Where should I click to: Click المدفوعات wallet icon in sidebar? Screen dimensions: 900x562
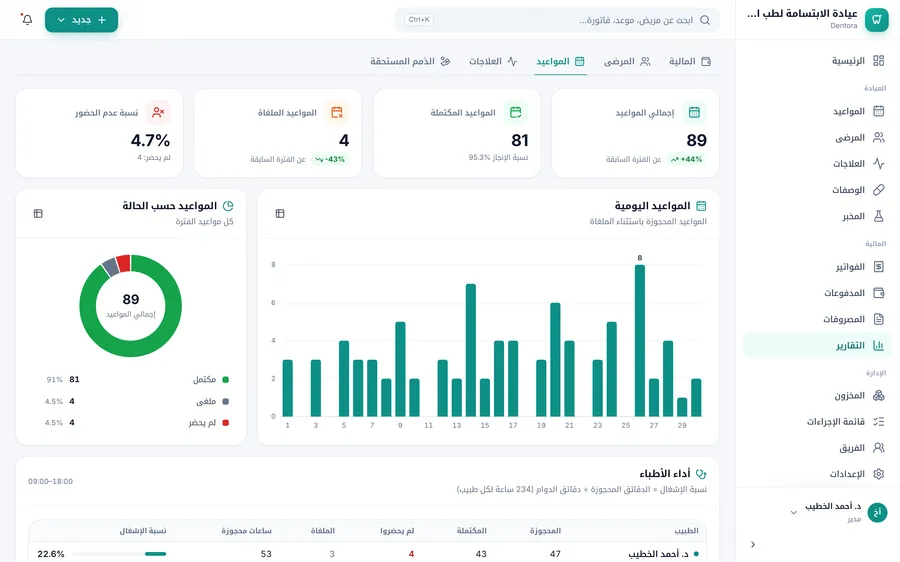point(878,293)
